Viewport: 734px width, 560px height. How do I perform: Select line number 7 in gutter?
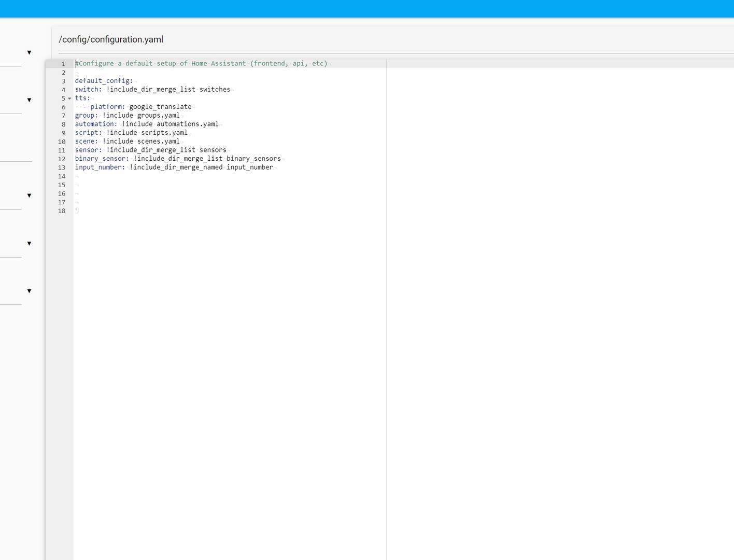tap(64, 116)
